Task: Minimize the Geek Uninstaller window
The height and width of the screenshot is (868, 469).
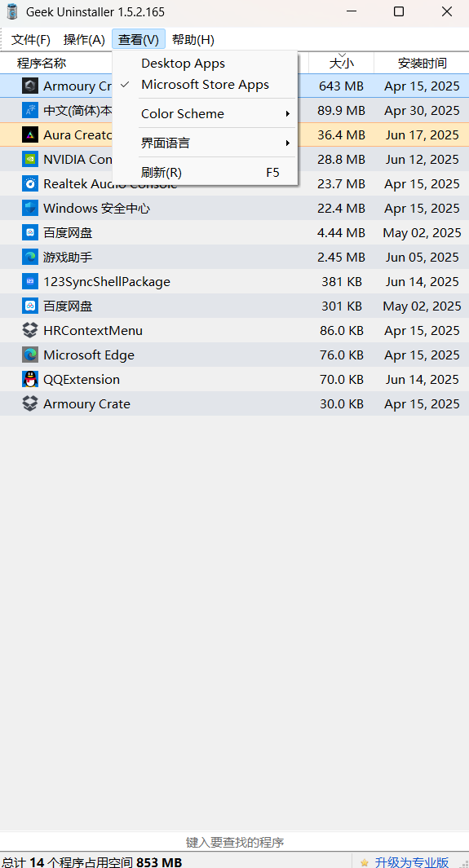Action: (351, 11)
